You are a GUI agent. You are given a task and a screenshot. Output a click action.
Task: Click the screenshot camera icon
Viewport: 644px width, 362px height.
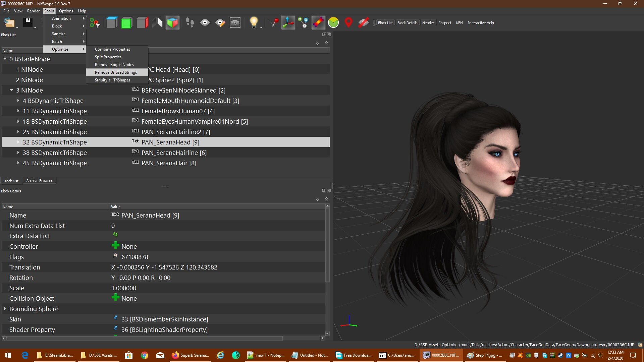pos(235,23)
